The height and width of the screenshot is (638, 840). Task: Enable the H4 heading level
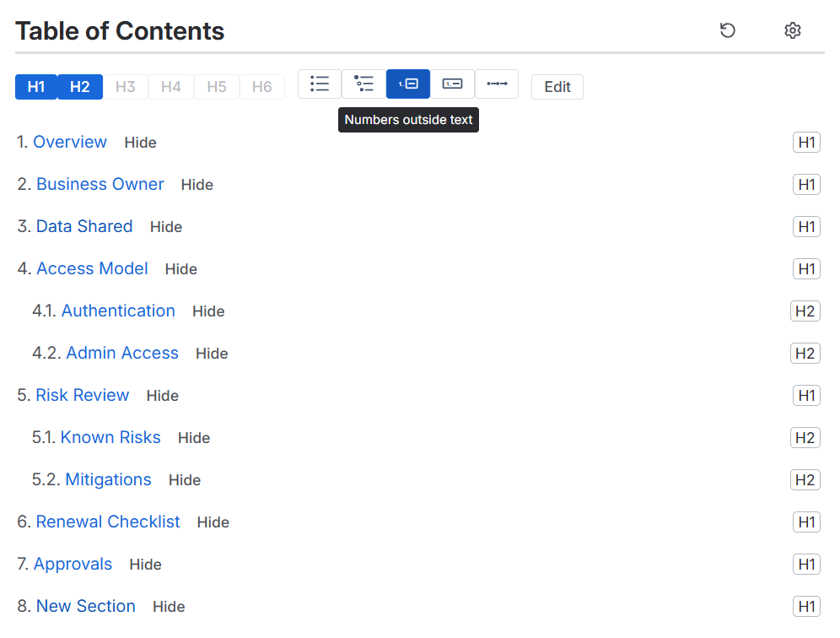(x=171, y=87)
